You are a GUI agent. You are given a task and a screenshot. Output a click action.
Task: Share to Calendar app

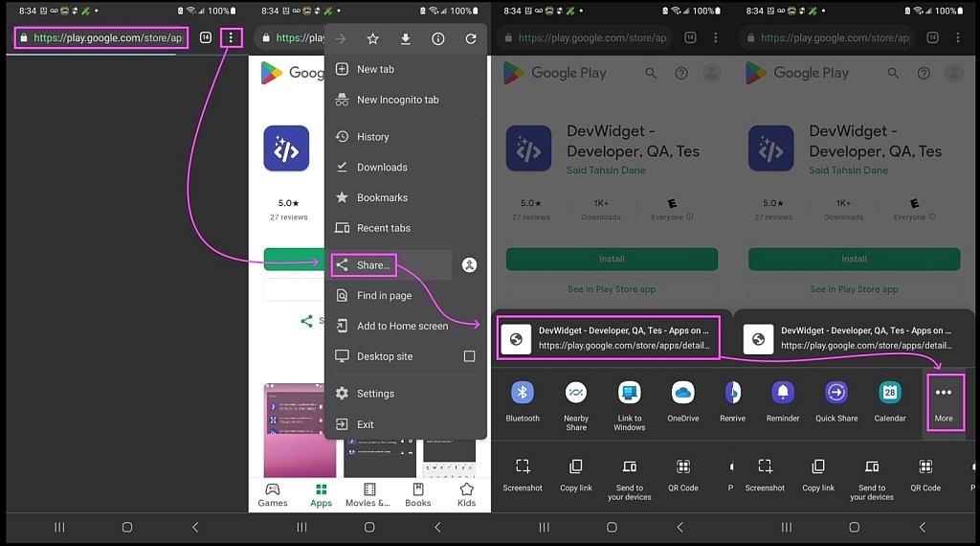[890, 402]
